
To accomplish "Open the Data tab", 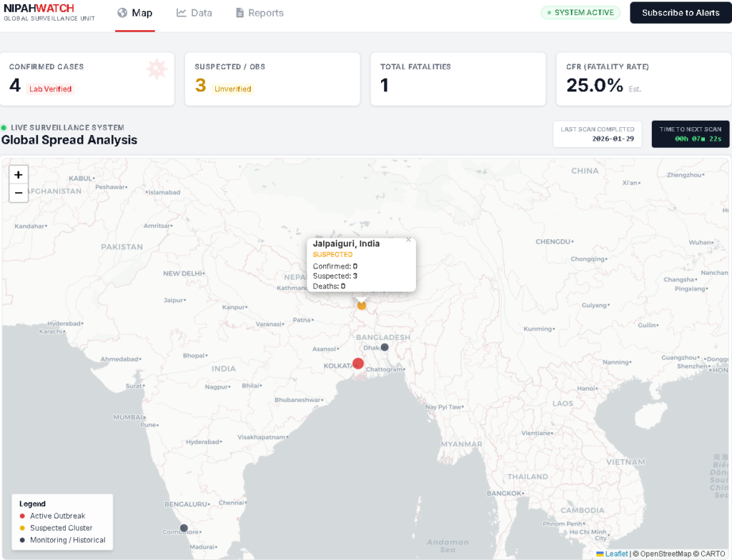I will click(x=194, y=13).
